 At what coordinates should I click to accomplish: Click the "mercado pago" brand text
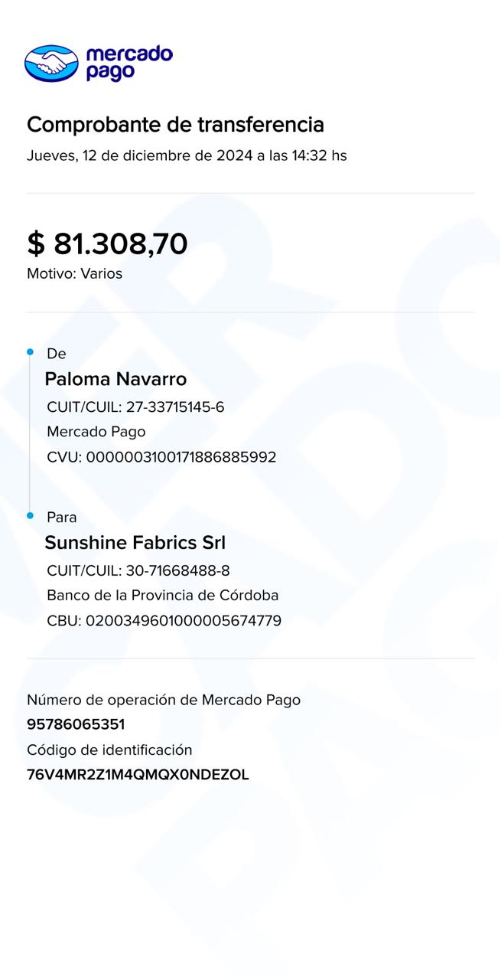click(129, 63)
